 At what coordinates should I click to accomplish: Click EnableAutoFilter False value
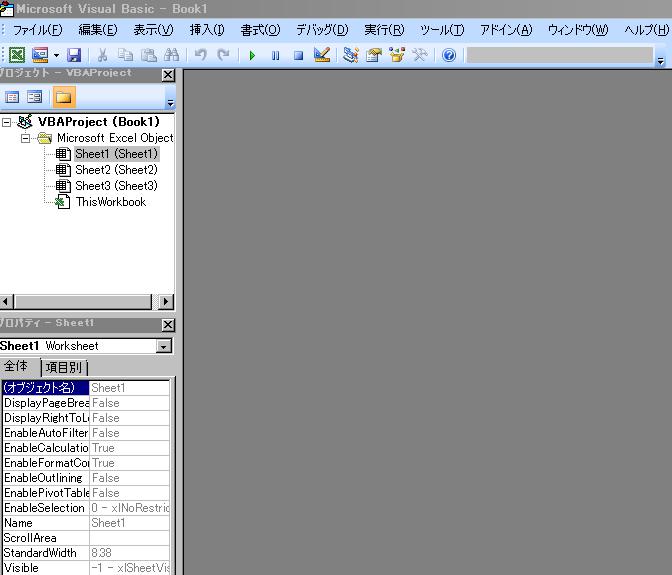click(129, 433)
